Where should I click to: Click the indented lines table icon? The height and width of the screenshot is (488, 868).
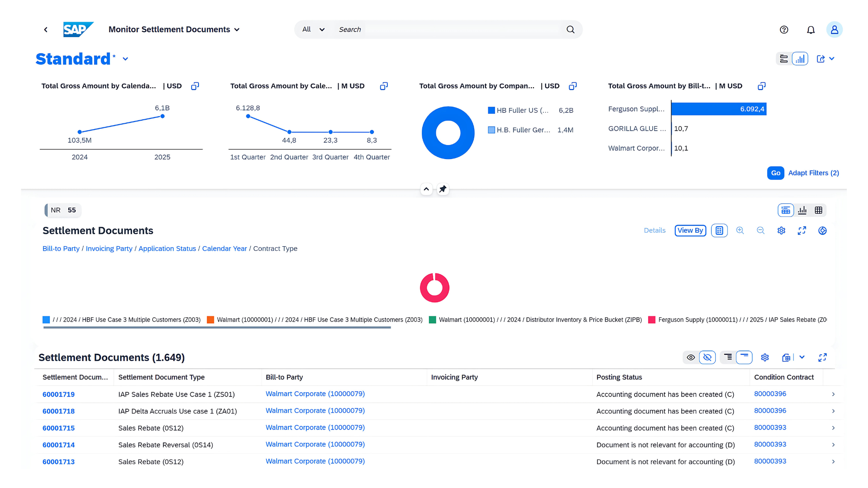[728, 357]
